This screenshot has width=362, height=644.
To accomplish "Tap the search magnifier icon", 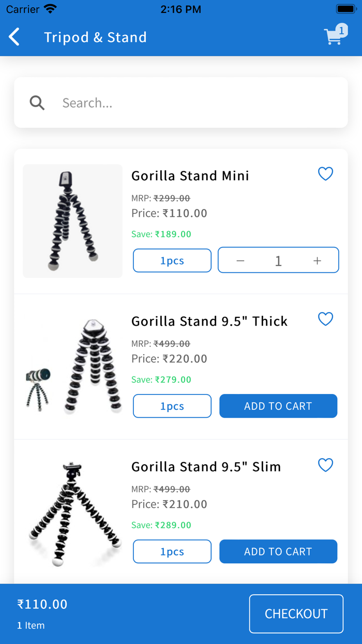I will click(37, 103).
